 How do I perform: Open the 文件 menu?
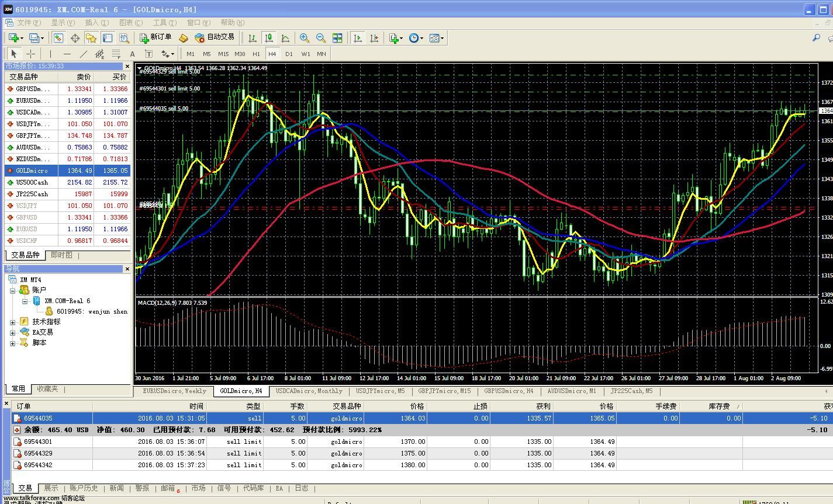pyautogui.click(x=29, y=23)
